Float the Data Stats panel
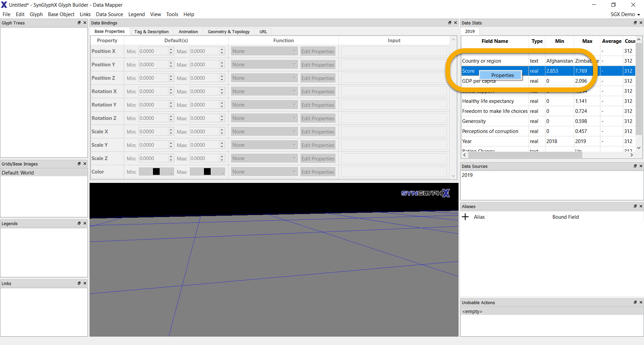644x345 pixels. pos(635,23)
